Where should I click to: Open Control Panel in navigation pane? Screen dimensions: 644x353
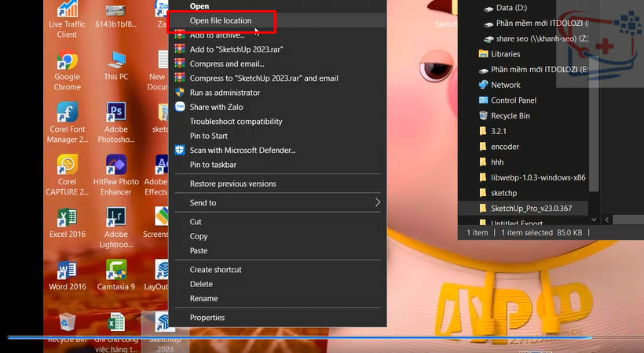513,100
